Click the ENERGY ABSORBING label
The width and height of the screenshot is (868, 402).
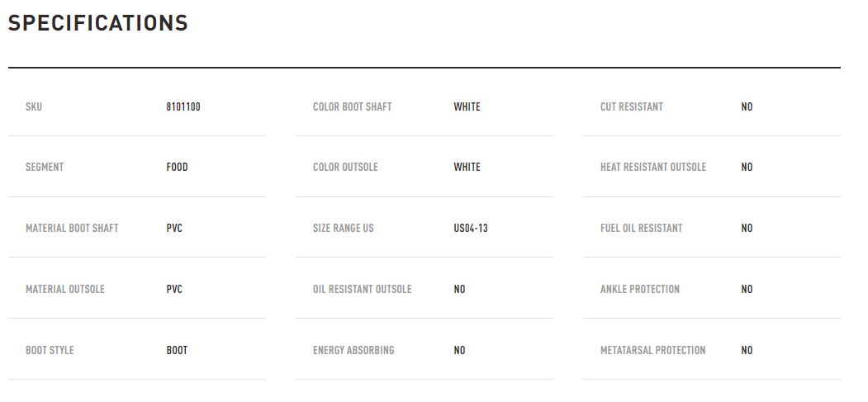coord(353,350)
